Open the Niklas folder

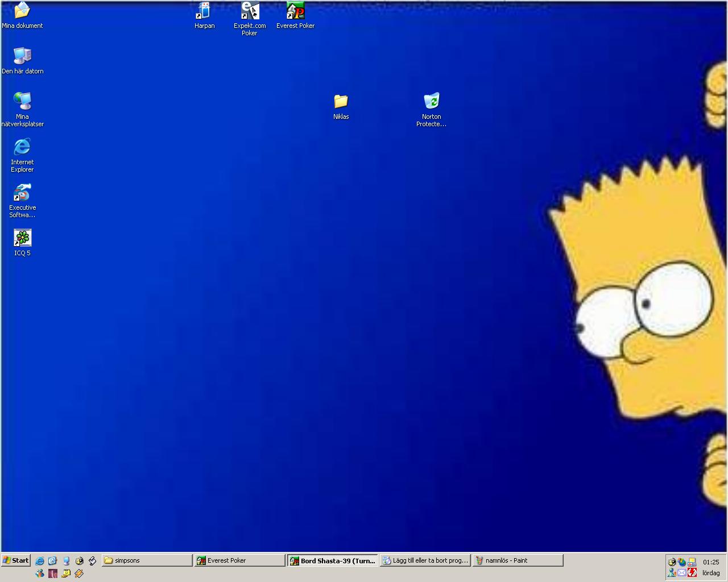click(x=340, y=103)
